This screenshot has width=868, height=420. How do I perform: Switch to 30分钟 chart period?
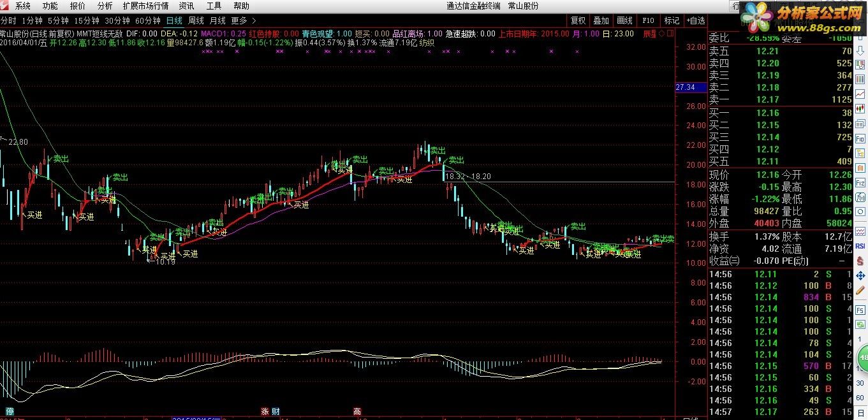(117, 20)
